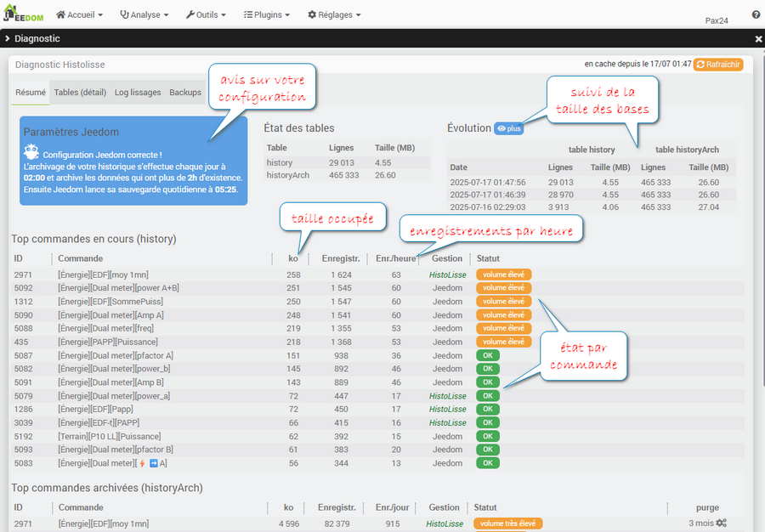This screenshot has height=532, width=765.
Task: Select the Résumé tab
Action: [x=31, y=92]
